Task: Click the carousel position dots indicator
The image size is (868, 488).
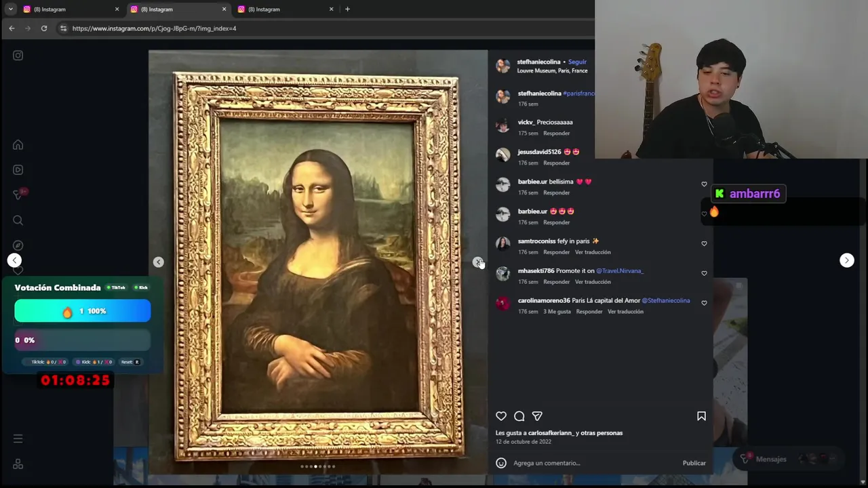Action: (x=318, y=466)
